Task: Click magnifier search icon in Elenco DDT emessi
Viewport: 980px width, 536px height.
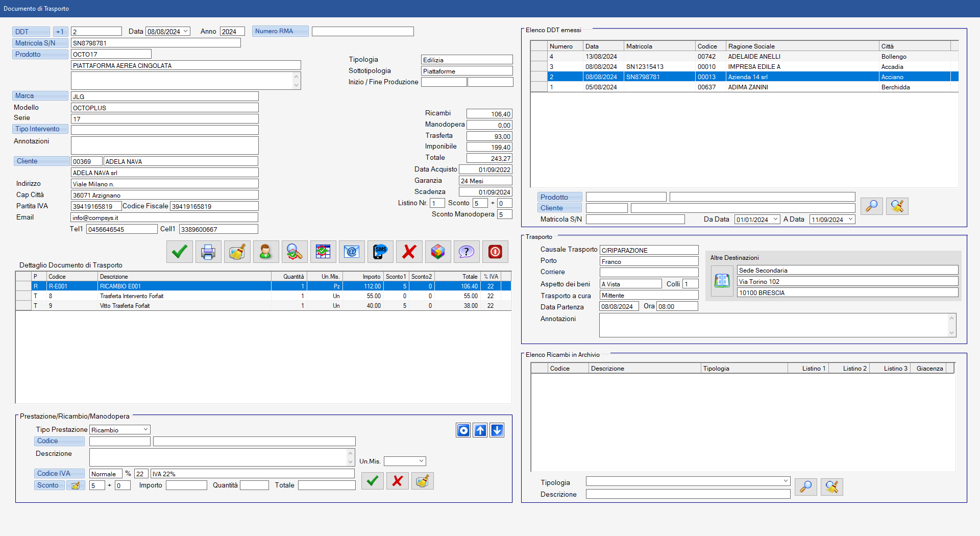Action: [x=871, y=206]
